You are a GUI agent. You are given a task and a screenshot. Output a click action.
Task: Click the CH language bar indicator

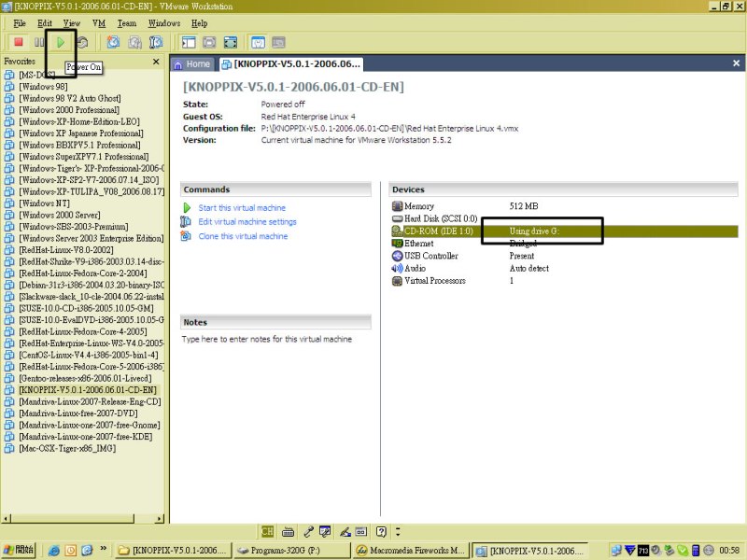[267, 531]
